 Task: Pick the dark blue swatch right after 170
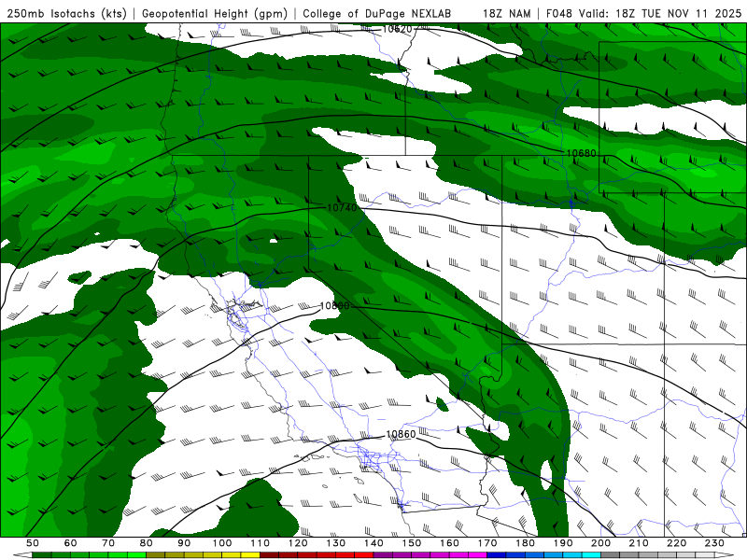click(497, 555)
